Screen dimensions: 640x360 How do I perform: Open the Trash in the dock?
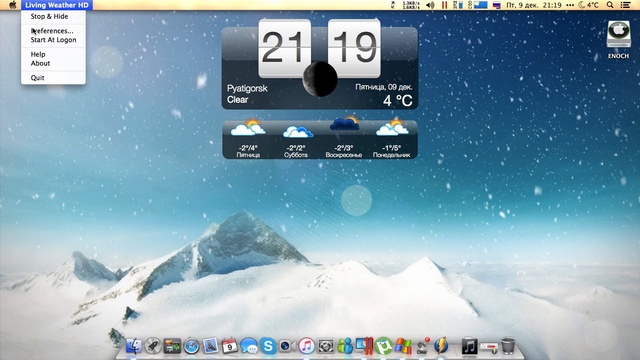(508, 346)
